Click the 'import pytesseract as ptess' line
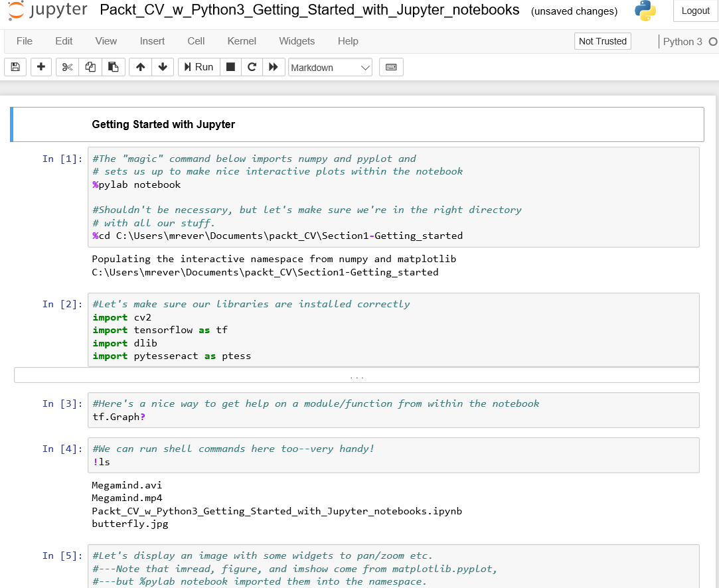Screen dimensions: 719x588 [x=171, y=356]
